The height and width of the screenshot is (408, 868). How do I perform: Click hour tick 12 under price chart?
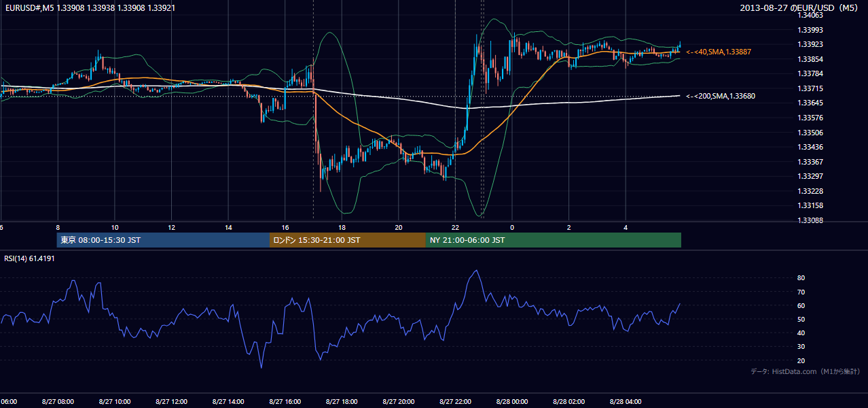pos(171,227)
